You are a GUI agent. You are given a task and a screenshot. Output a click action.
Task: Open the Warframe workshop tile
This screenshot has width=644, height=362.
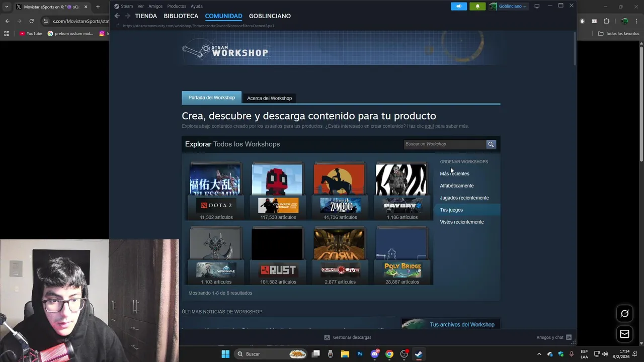click(x=216, y=256)
